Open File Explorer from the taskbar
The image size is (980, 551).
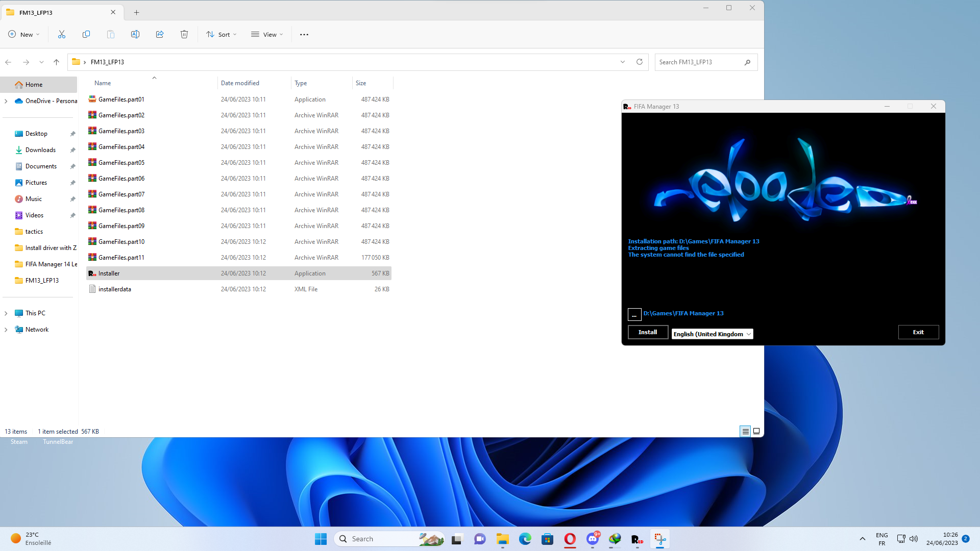[503, 539]
